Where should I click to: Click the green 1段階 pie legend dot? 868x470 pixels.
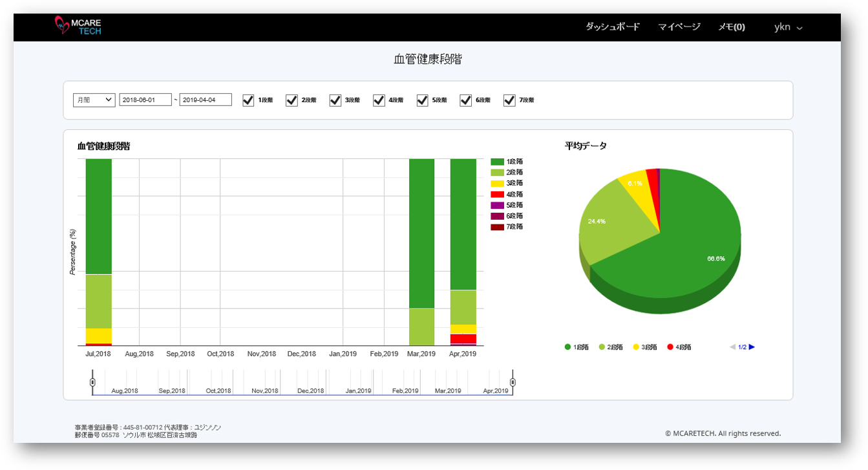[x=568, y=347]
